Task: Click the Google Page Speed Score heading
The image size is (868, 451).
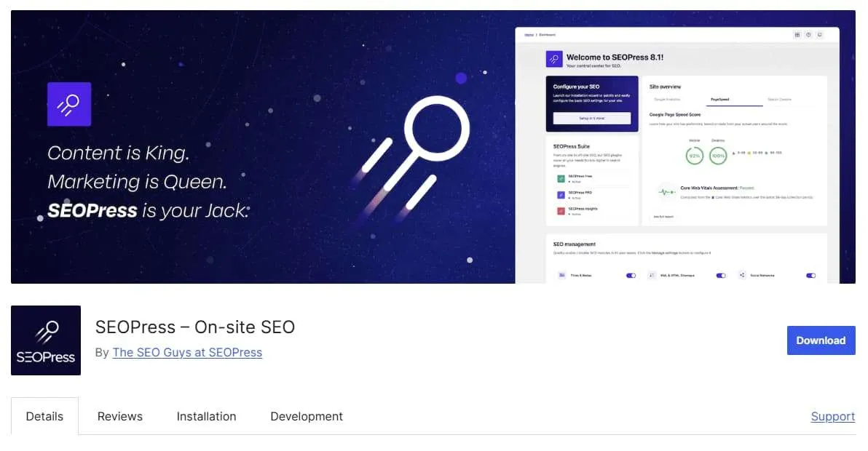Action: pyautogui.click(x=675, y=114)
